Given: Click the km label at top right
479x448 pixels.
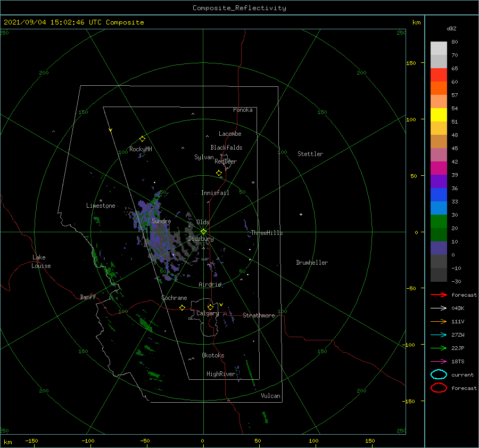Looking at the screenshot, I should point(416,22).
